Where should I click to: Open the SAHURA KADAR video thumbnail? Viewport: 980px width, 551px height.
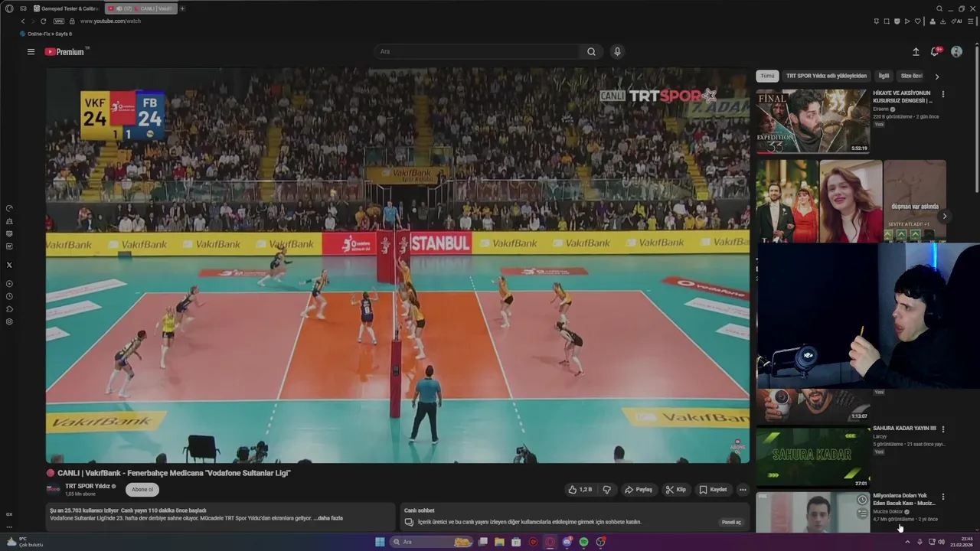(813, 458)
